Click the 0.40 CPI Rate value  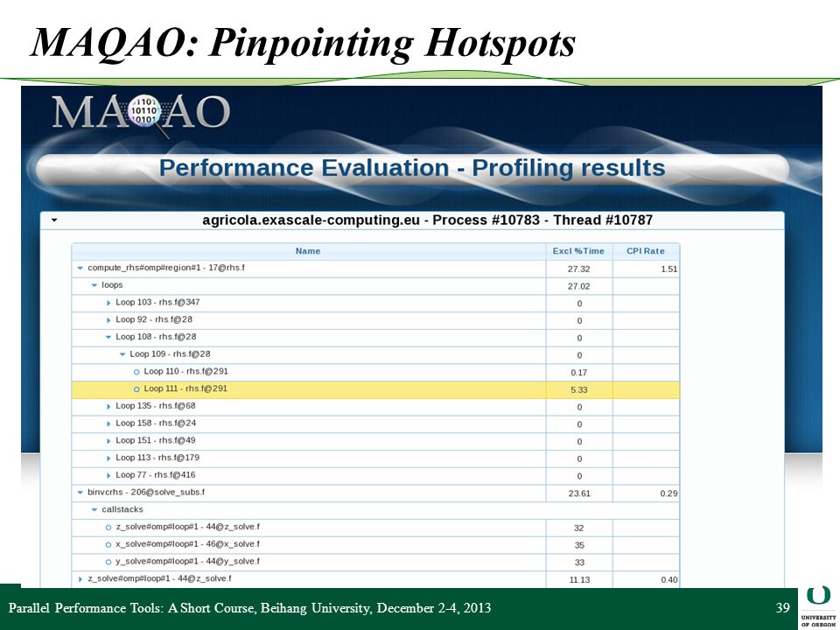coord(668,579)
